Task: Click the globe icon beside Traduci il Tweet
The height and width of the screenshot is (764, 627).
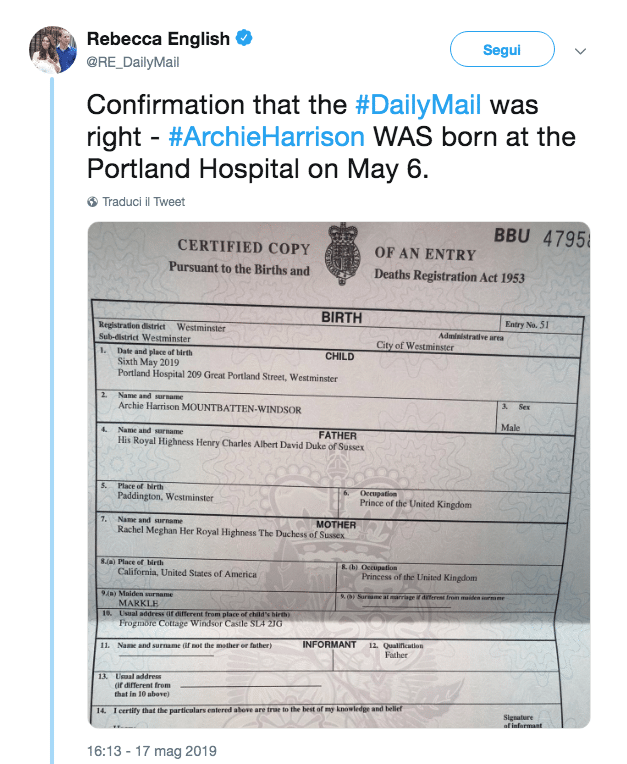Action: [93, 202]
